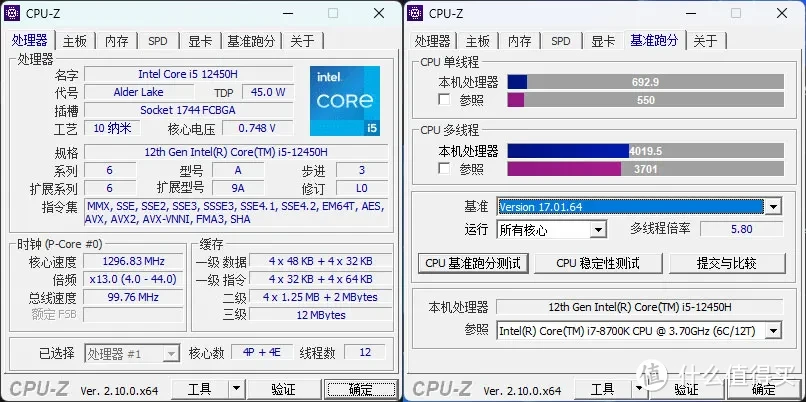Click 规格 field in left window

coord(236,152)
